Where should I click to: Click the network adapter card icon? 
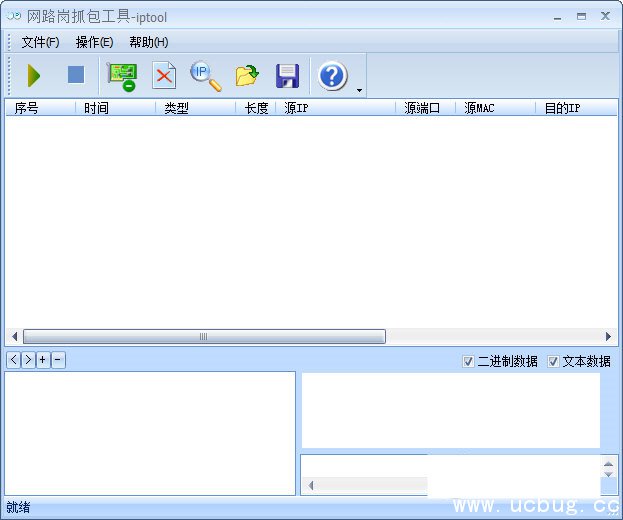(x=122, y=76)
